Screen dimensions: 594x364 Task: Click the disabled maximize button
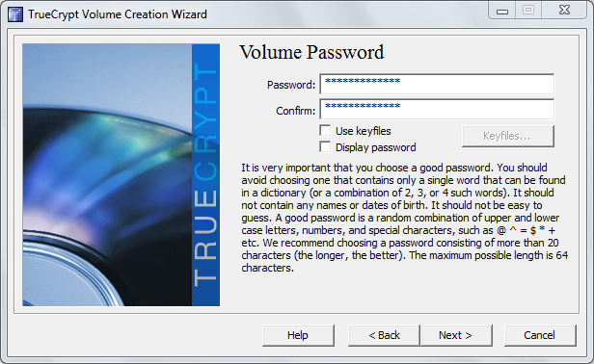tap(528, 11)
